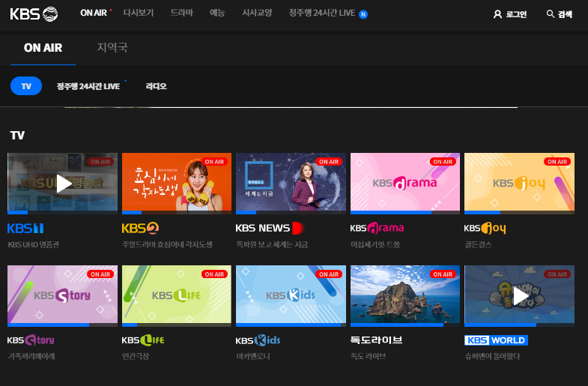
Task: Open KBS2 효심이네 각자도생 thumbnail
Action: point(177,182)
